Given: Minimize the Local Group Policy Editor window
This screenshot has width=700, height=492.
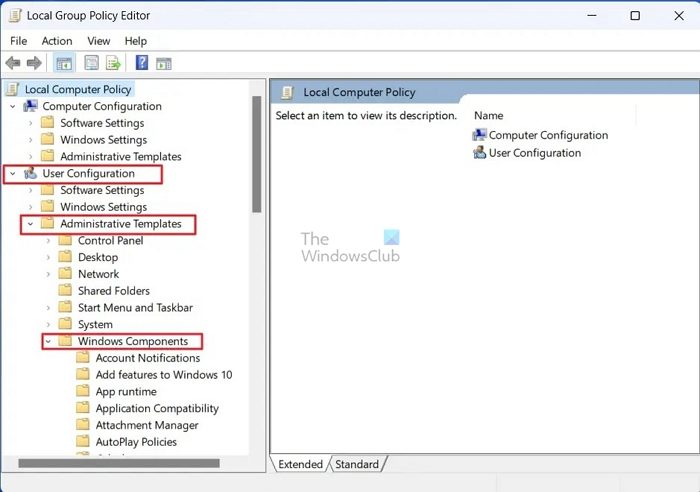Looking at the screenshot, I should [x=592, y=16].
